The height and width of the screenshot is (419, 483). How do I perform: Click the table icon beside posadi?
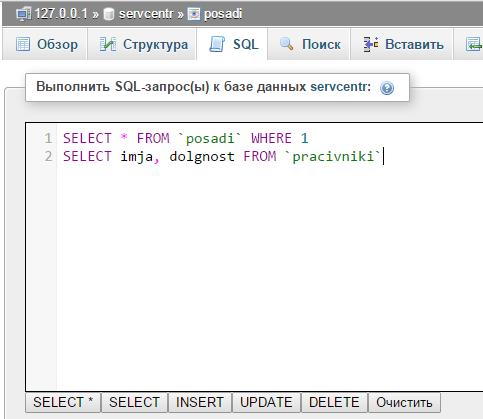click(x=194, y=14)
